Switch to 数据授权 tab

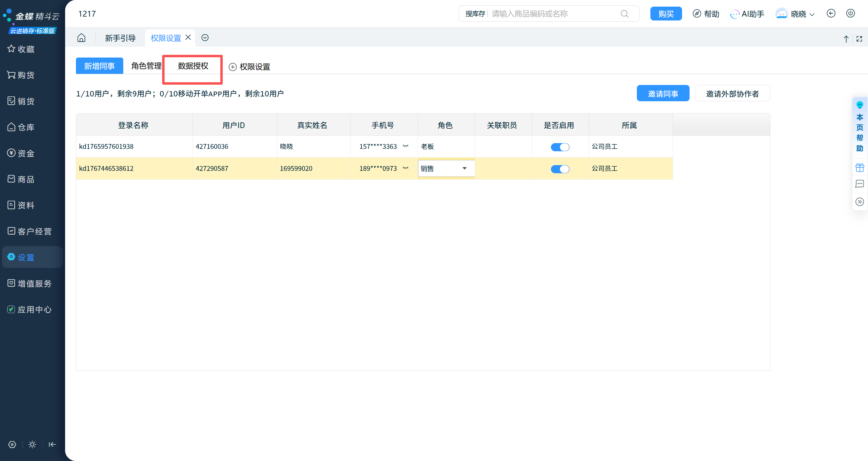193,66
